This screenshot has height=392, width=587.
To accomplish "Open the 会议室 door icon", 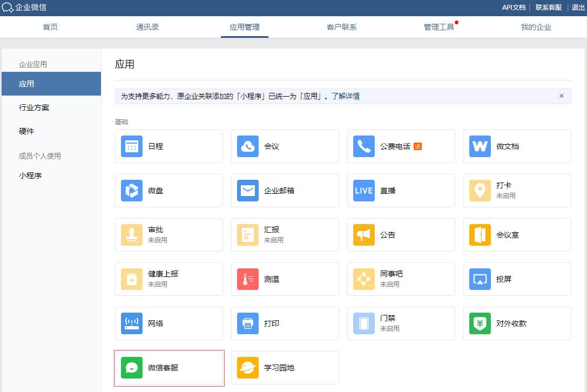I will pyautogui.click(x=480, y=235).
